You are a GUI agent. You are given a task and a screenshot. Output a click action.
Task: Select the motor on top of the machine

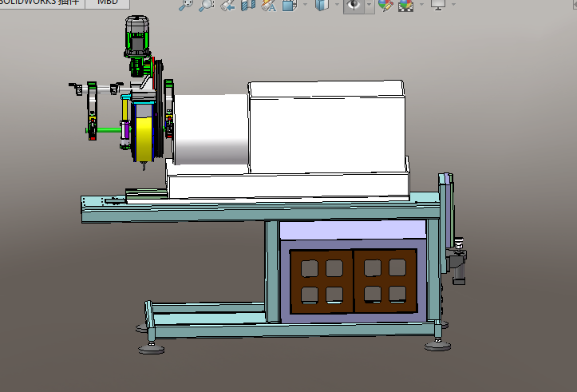pos(137,36)
